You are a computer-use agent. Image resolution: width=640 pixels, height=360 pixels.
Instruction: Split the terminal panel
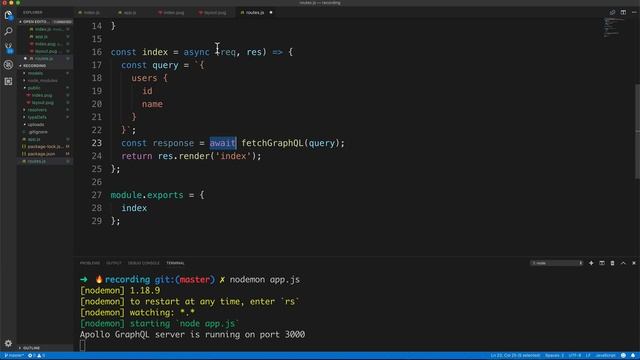[602, 263]
